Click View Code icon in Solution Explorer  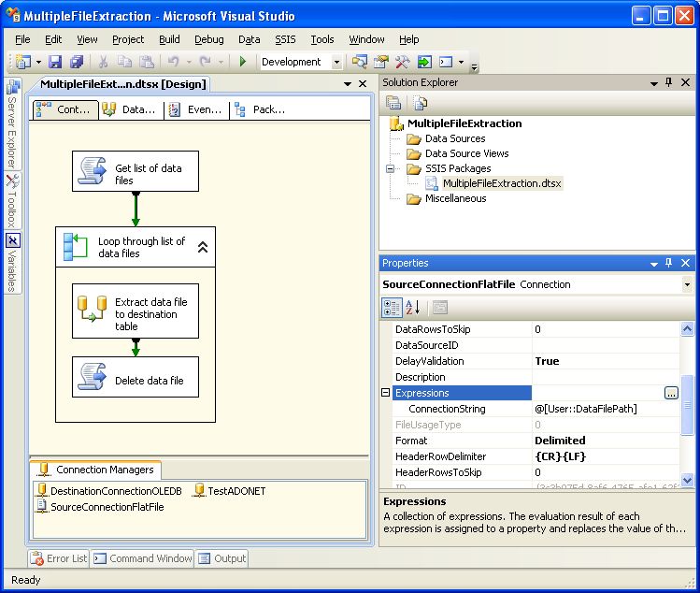point(420,103)
